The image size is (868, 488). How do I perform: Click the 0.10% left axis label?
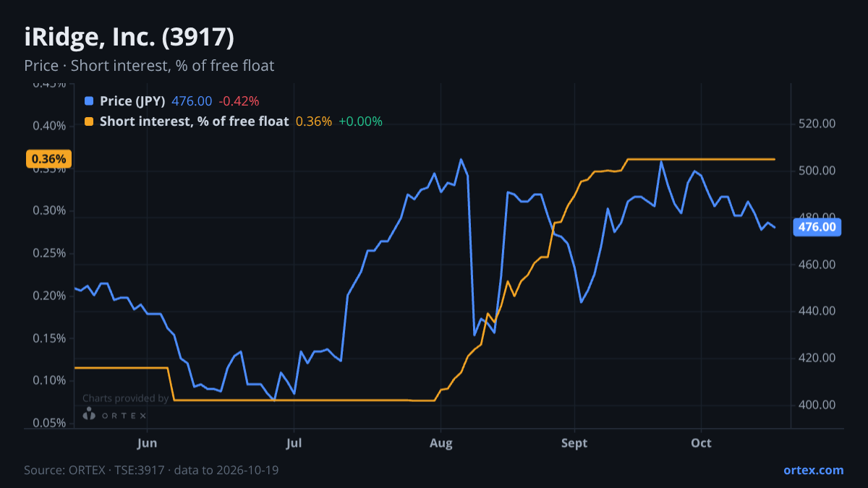click(x=50, y=380)
